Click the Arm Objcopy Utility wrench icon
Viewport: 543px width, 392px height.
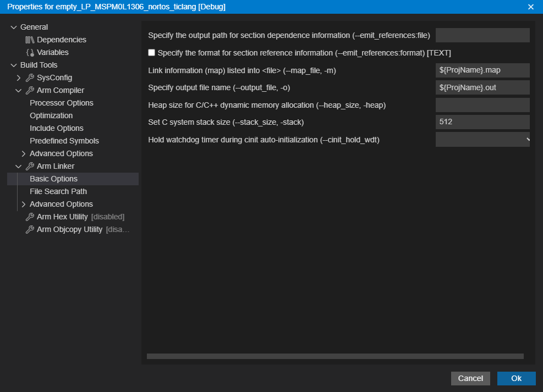click(x=30, y=229)
